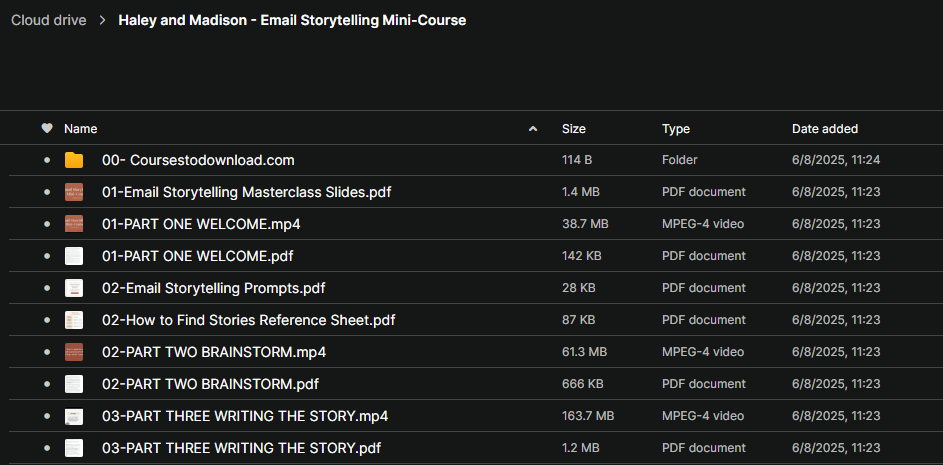Click the Folder type cell

680,160
